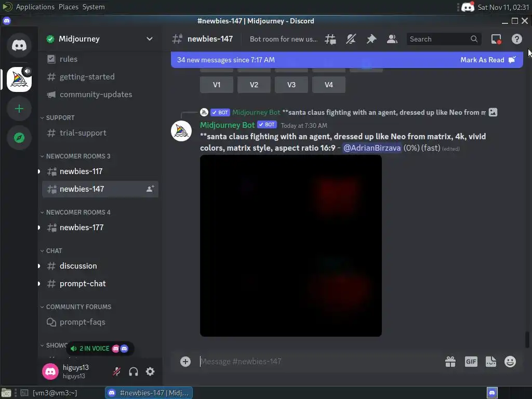Open the GIF picker
Screen dimensions: 532x399
[471, 362]
